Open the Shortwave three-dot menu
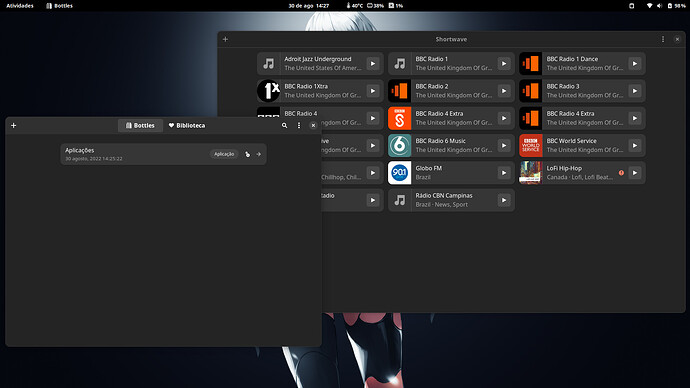Image resolution: width=690 pixels, height=388 pixels. pyautogui.click(x=663, y=39)
